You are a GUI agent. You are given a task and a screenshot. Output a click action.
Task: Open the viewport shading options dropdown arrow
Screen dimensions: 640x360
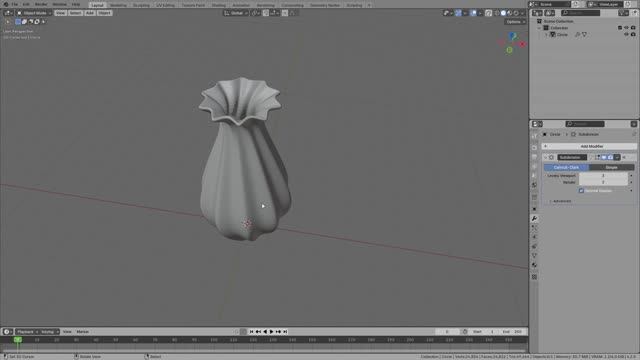(522, 13)
